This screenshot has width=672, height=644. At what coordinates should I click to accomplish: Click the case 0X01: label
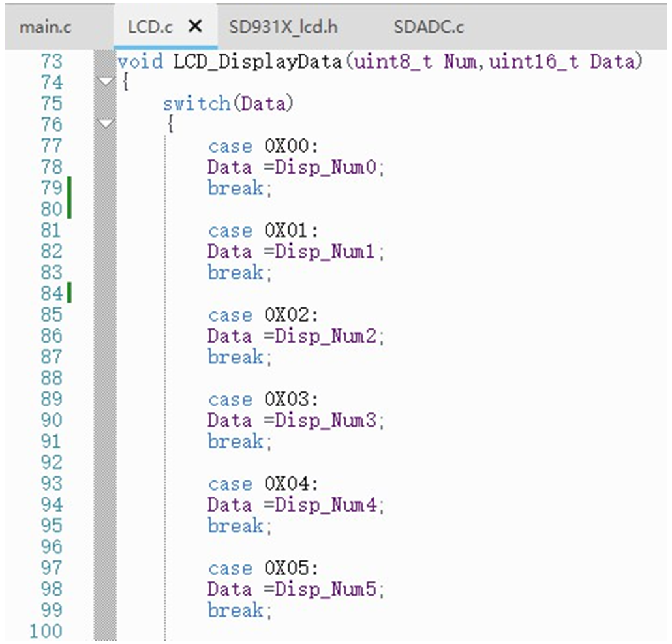263,230
